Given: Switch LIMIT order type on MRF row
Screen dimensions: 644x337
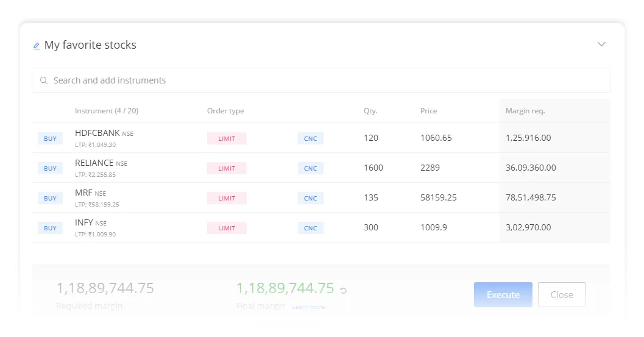Looking at the screenshot, I should point(227,198).
